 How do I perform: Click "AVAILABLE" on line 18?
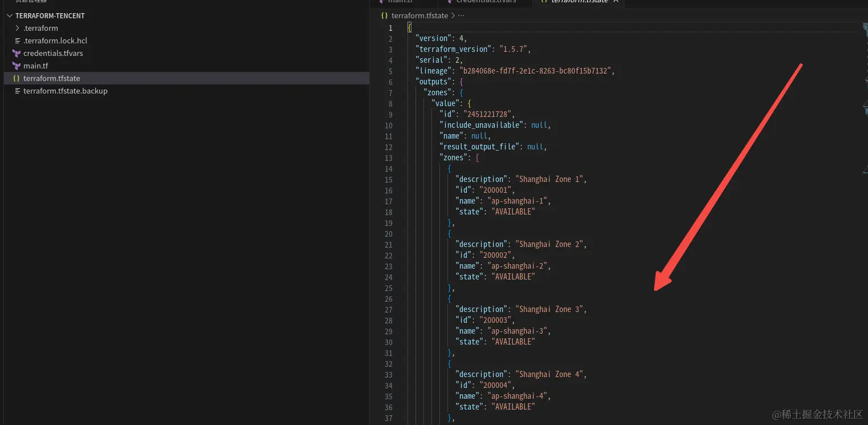point(513,212)
